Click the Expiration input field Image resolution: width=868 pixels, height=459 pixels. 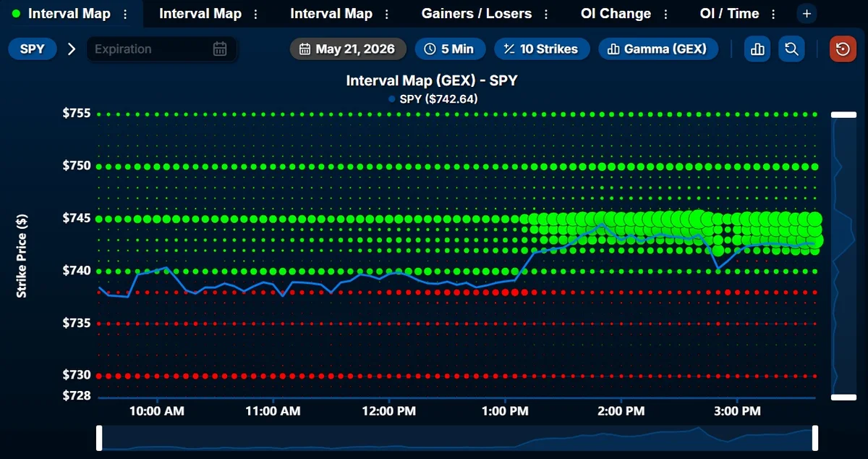point(161,49)
